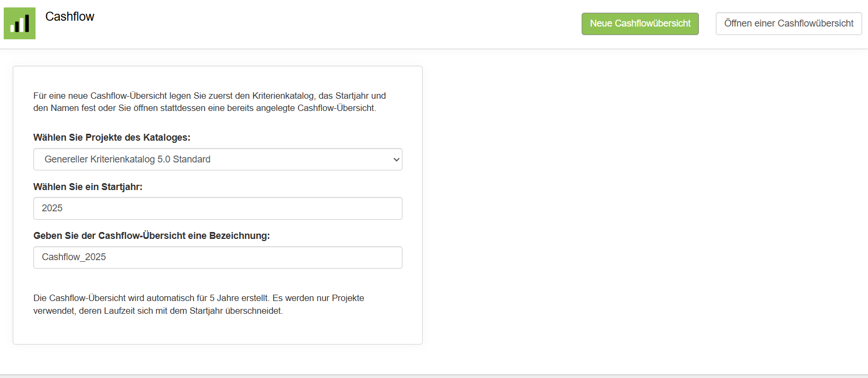Click the green Cashflow bar-chart logo

[x=20, y=23]
